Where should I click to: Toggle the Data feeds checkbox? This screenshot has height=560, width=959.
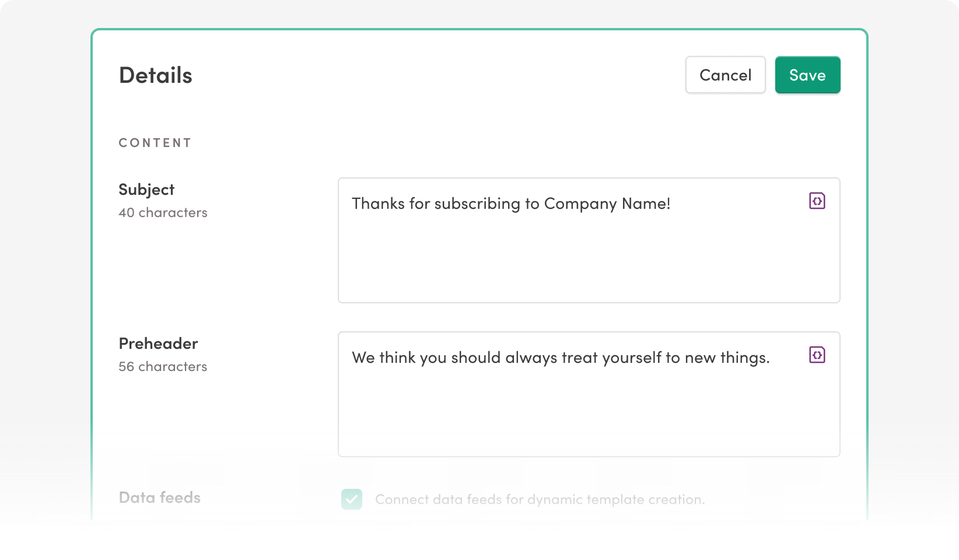[352, 499]
